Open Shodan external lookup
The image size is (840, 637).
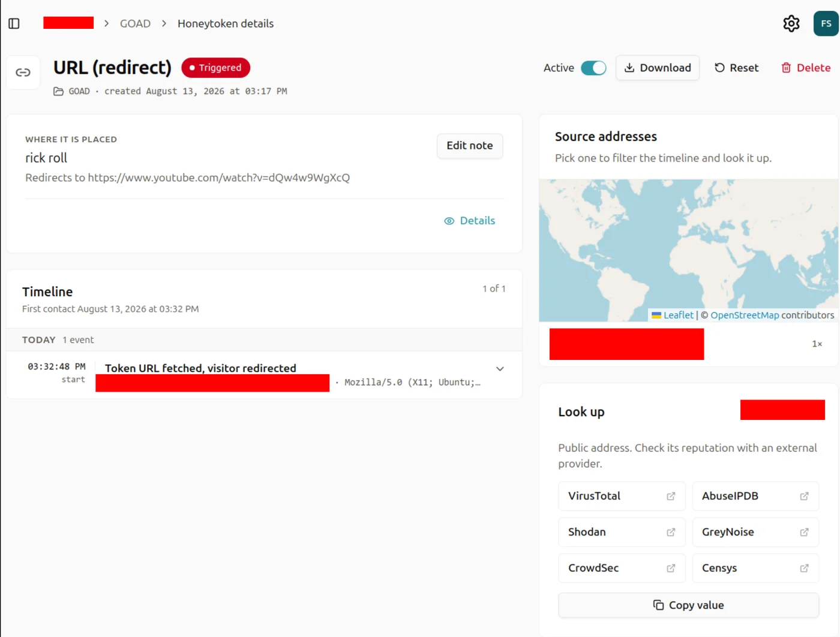point(622,532)
